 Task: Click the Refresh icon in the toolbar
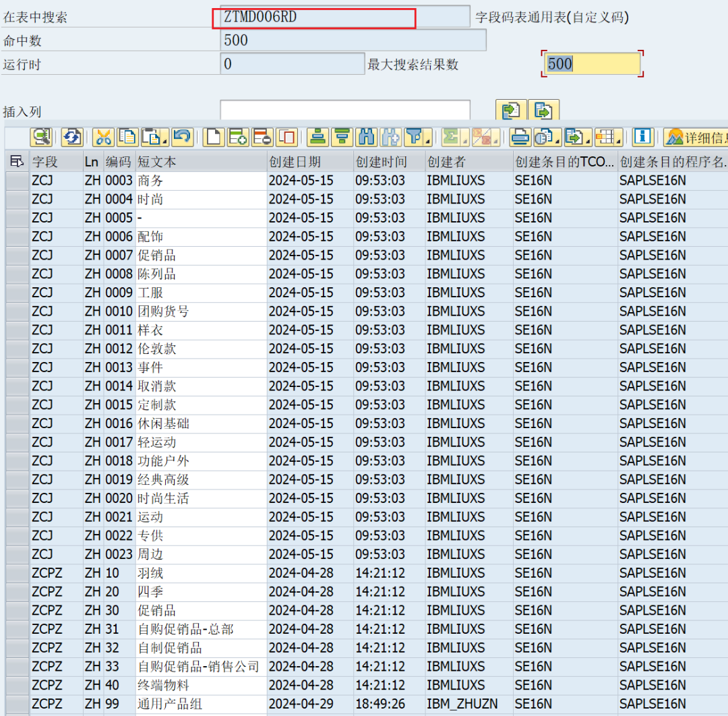pyautogui.click(x=72, y=138)
